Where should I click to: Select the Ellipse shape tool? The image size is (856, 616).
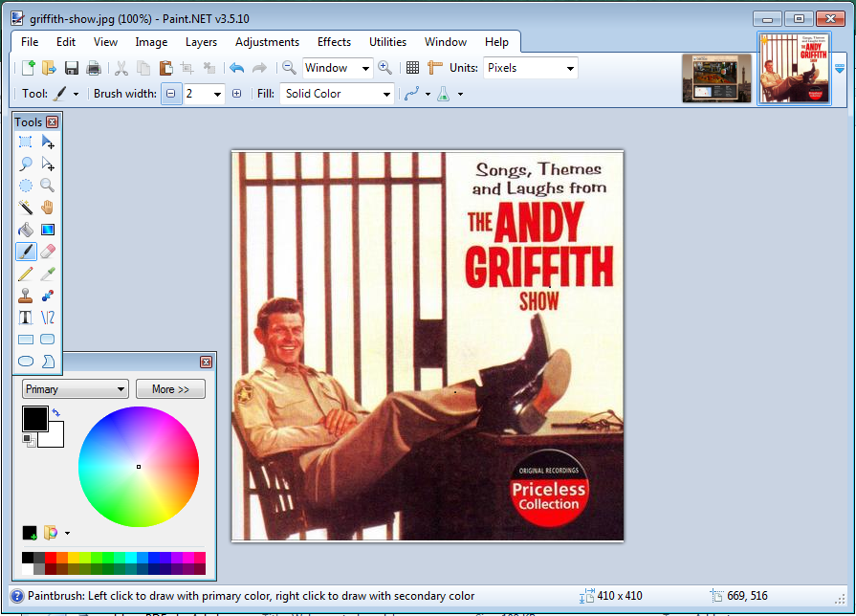point(26,361)
